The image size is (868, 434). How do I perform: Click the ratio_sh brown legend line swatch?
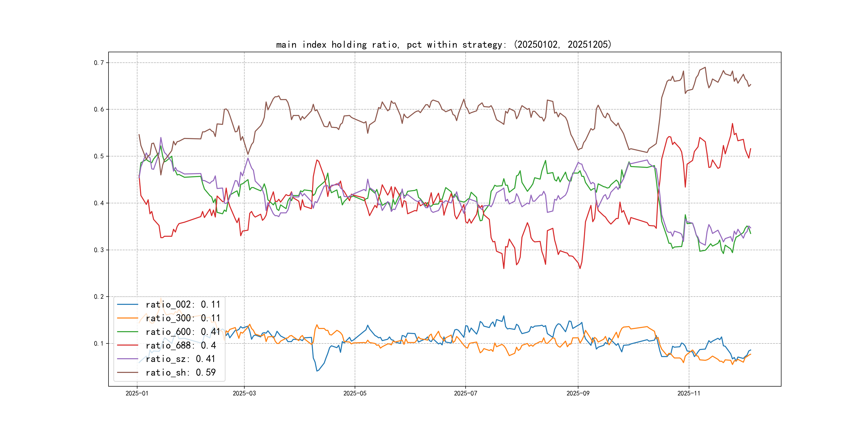click(x=127, y=372)
